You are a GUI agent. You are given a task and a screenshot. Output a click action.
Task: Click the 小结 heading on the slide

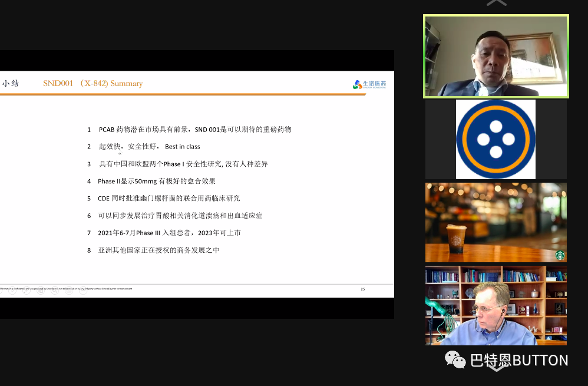pyautogui.click(x=10, y=84)
